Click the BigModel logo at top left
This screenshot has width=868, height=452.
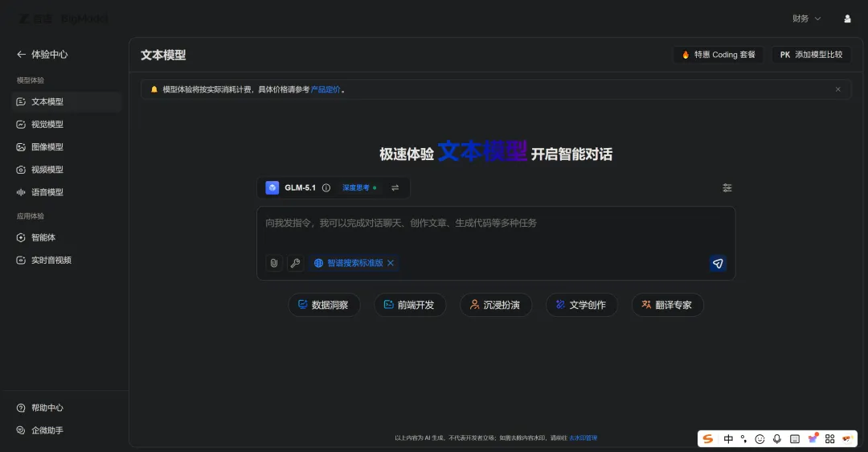pyautogui.click(x=63, y=18)
